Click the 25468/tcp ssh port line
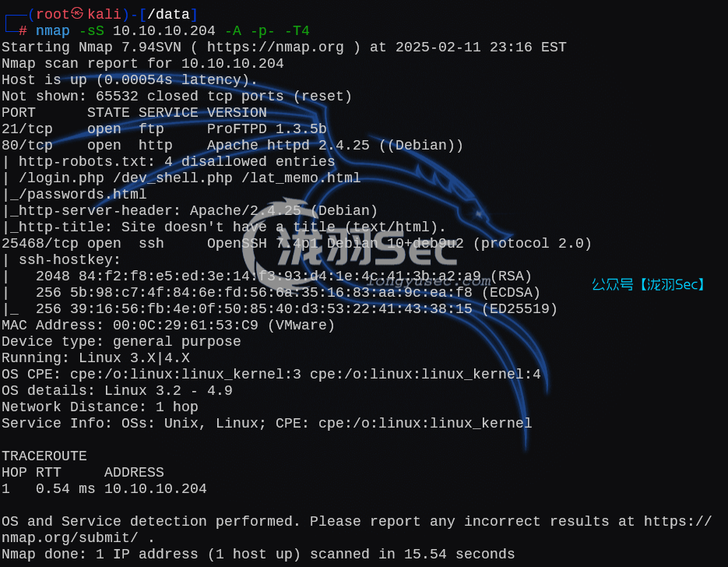 [x=296, y=243]
